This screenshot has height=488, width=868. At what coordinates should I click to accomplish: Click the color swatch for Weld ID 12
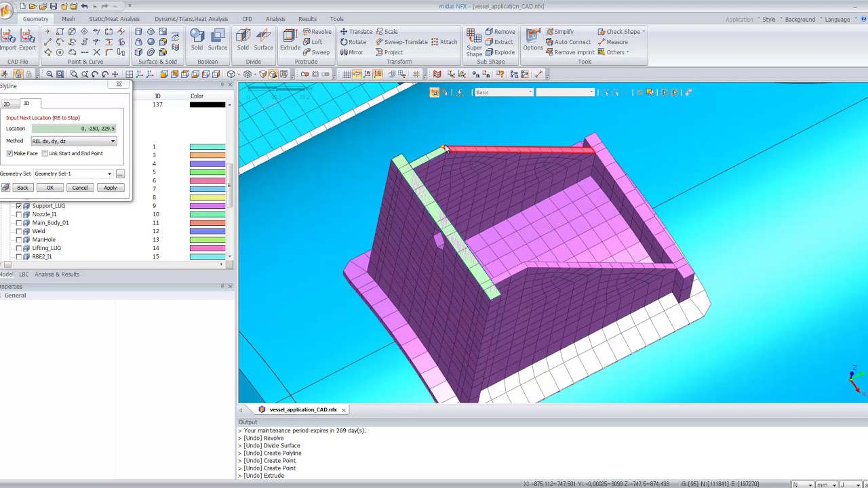click(x=208, y=231)
